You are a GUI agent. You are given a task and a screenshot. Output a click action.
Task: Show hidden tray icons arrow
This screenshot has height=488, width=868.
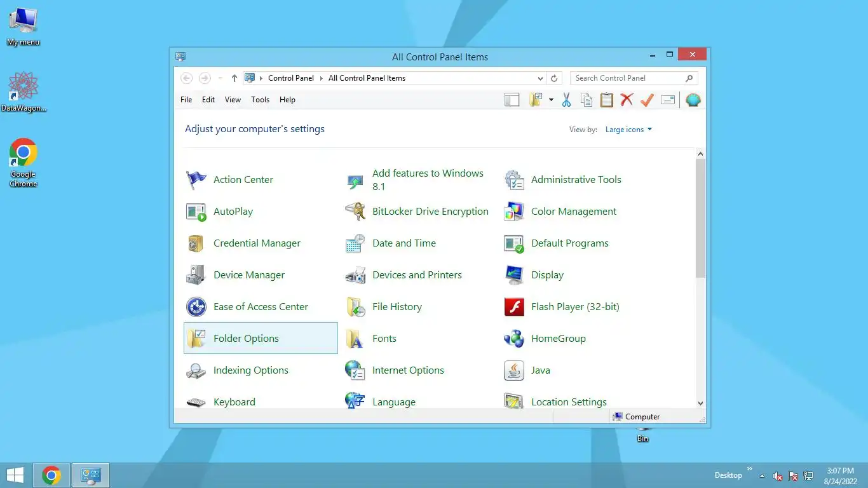click(762, 475)
